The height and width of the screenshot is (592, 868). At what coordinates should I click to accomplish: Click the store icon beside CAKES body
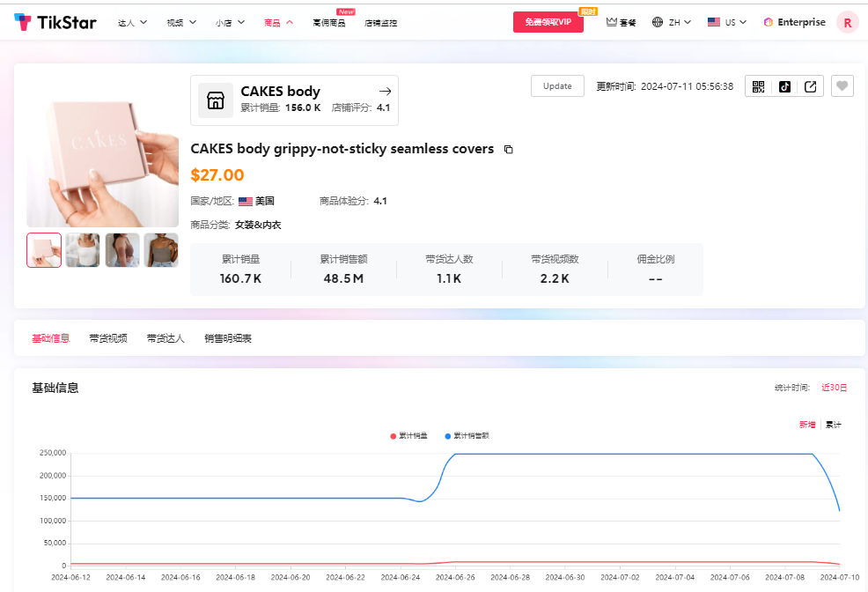pos(216,99)
